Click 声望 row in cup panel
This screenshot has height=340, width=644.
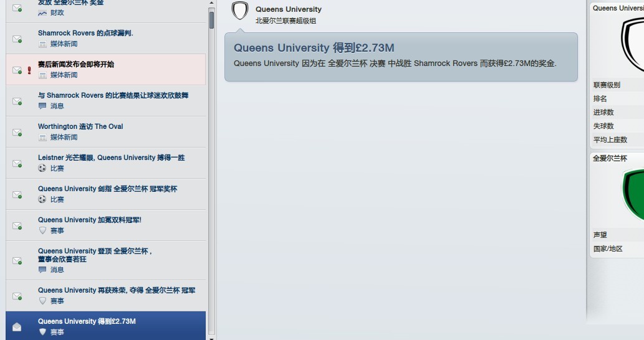617,235
